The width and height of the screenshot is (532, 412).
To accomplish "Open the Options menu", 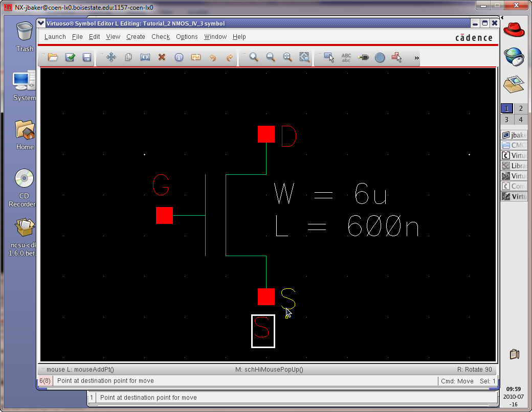I will coord(187,37).
